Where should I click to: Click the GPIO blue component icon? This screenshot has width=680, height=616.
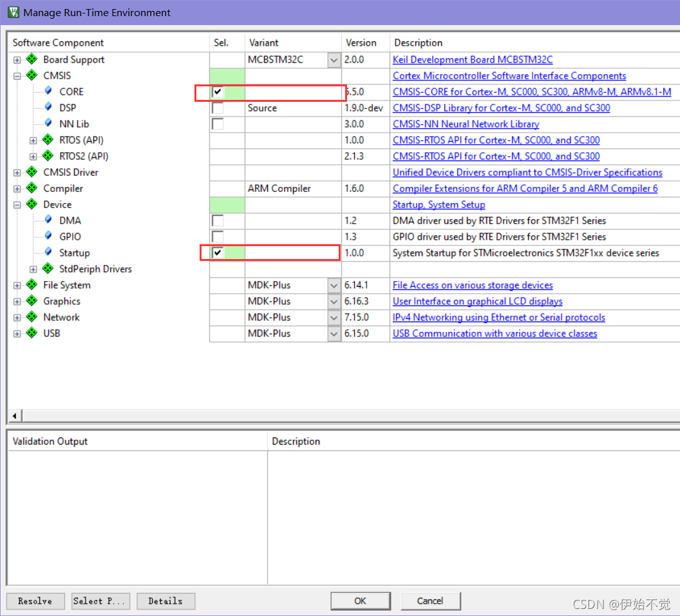pos(48,236)
